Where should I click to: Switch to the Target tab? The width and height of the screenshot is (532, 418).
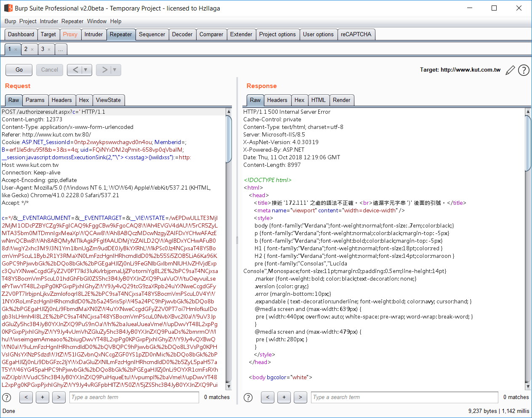coord(48,35)
